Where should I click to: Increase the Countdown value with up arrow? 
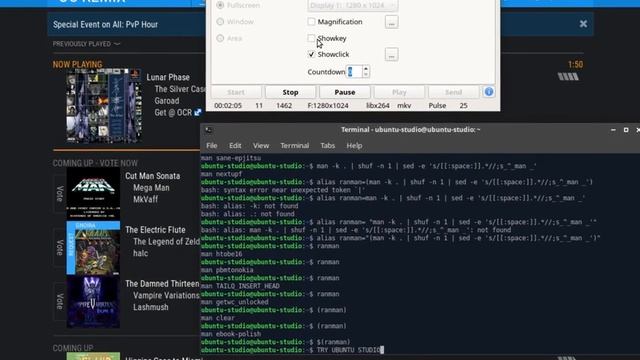click(366, 69)
